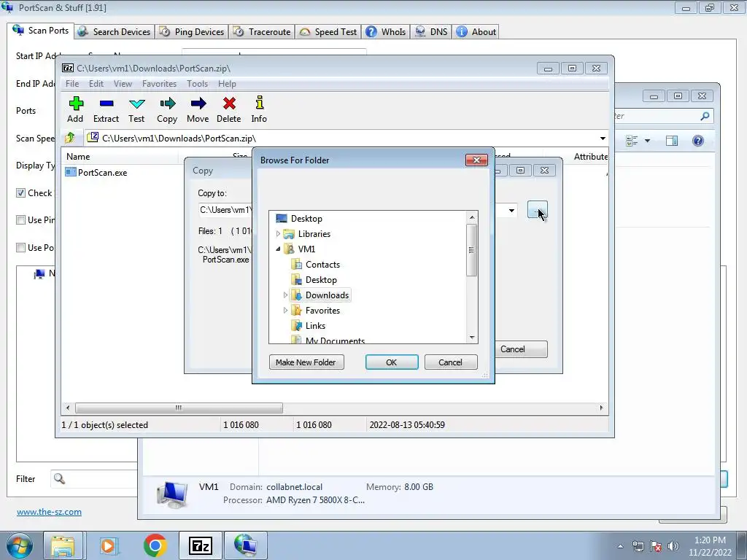Open the File menu in 7-Zip

click(72, 84)
